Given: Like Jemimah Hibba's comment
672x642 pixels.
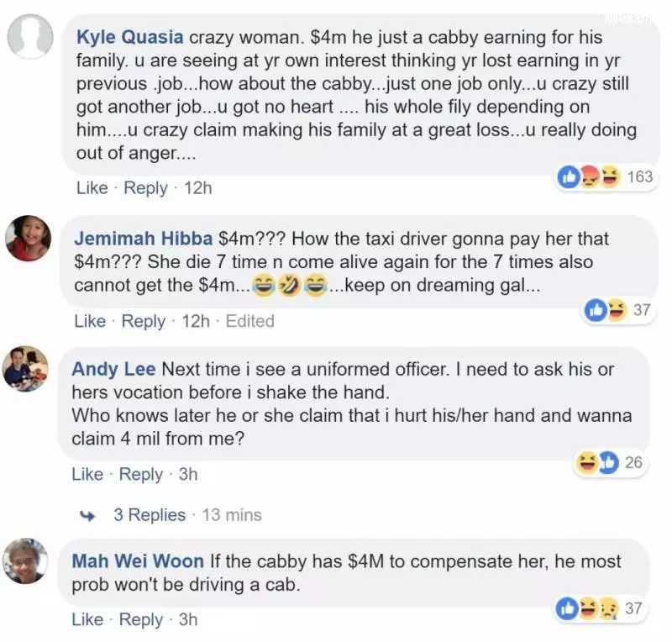Looking at the screenshot, I should [x=90, y=321].
